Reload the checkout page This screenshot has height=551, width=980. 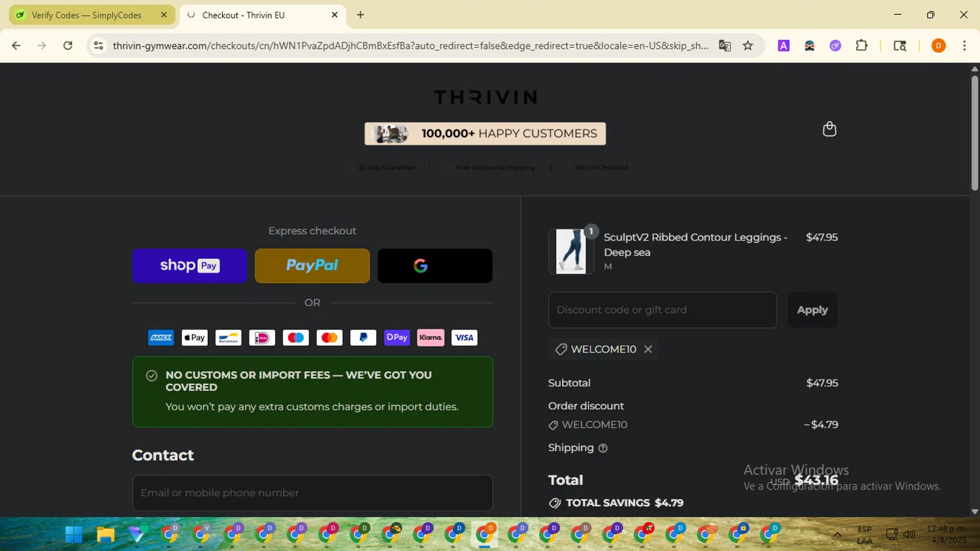(68, 46)
